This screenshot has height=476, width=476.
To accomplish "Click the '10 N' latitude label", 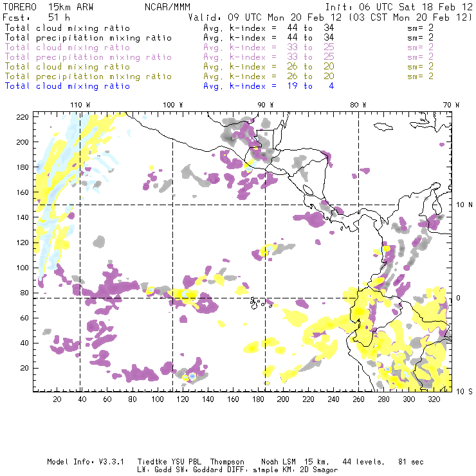I will coord(464,205).
